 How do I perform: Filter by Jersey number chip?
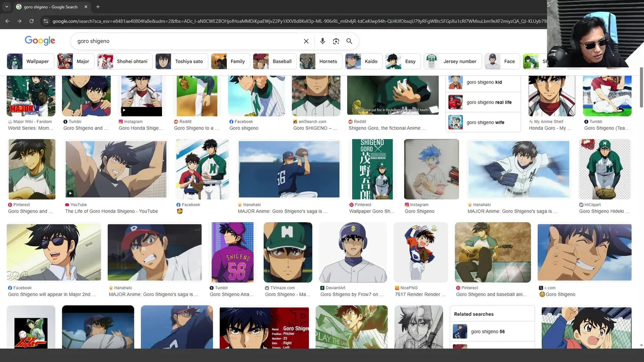[x=452, y=61]
